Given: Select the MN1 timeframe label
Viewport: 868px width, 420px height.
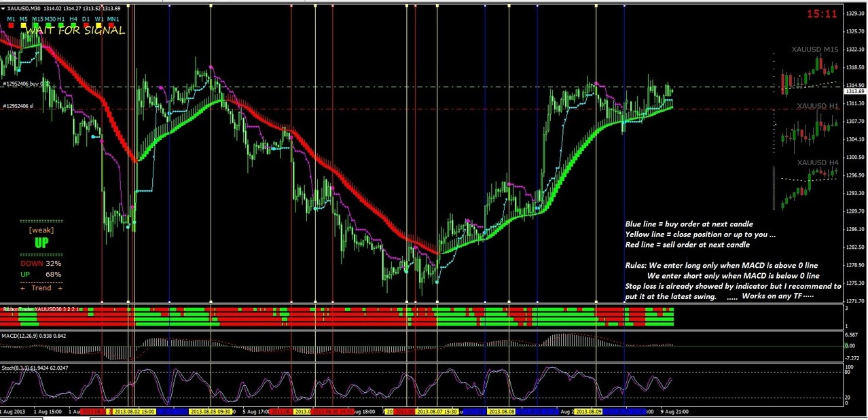Looking at the screenshot, I should tap(113, 19).
